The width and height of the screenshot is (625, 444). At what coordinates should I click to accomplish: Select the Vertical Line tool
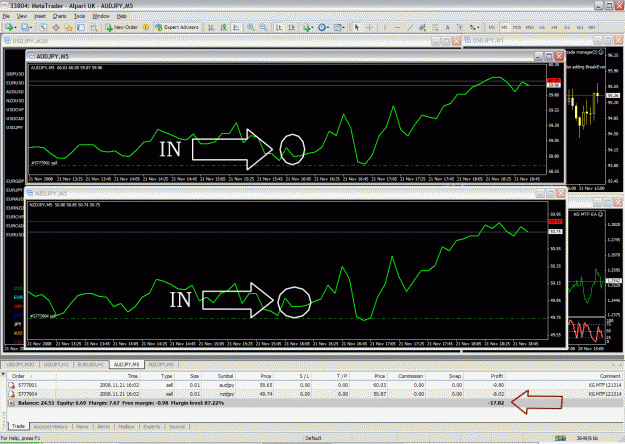pyautogui.click(x=385, y=27)
